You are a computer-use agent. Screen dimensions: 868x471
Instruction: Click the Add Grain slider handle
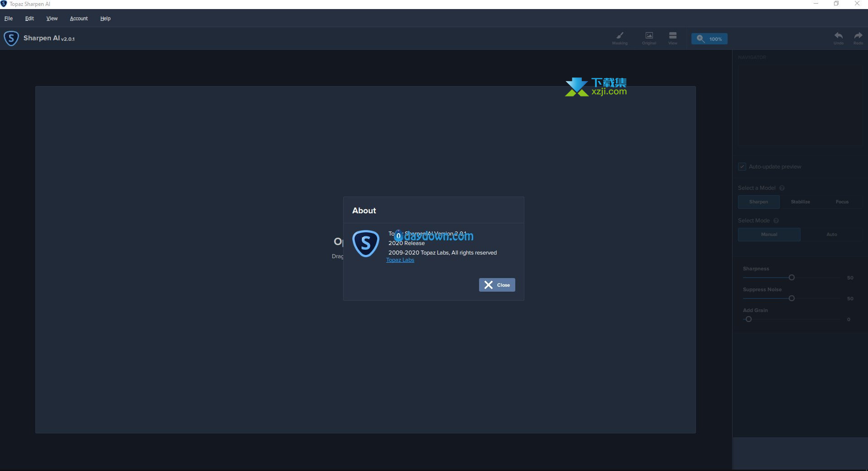click(x=748, y=319)
